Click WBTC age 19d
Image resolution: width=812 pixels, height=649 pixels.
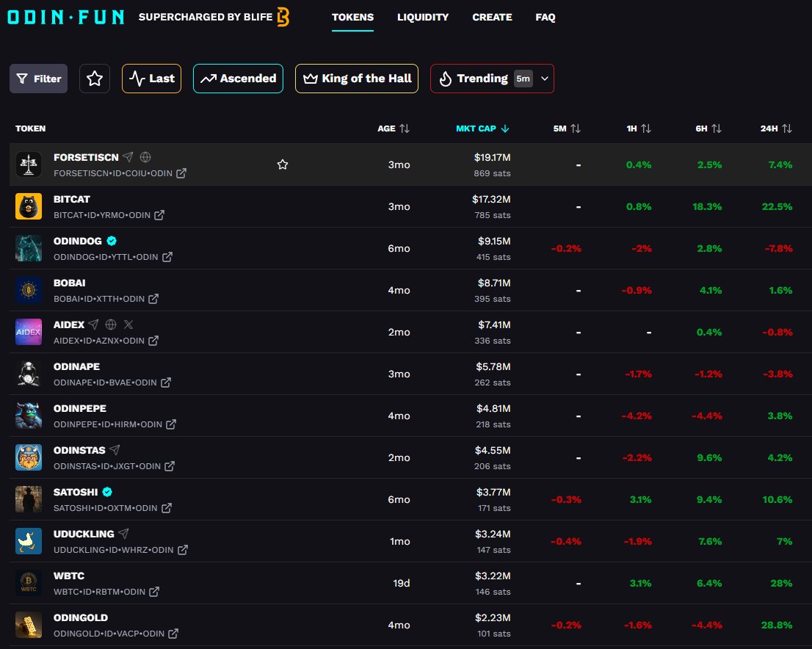click(x=402, y=583)
